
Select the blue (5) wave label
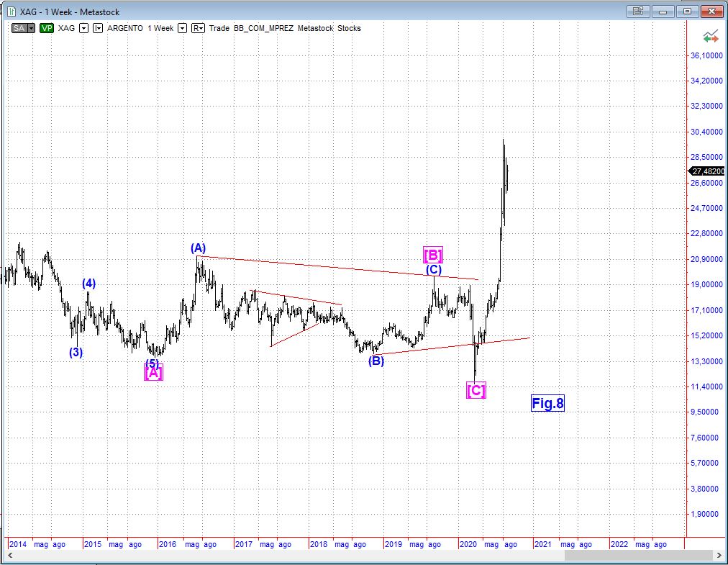(x=153, y=363)
